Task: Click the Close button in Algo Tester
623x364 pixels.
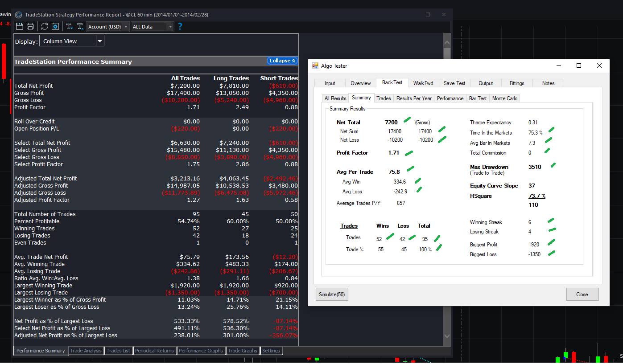Action: (582, 294)
